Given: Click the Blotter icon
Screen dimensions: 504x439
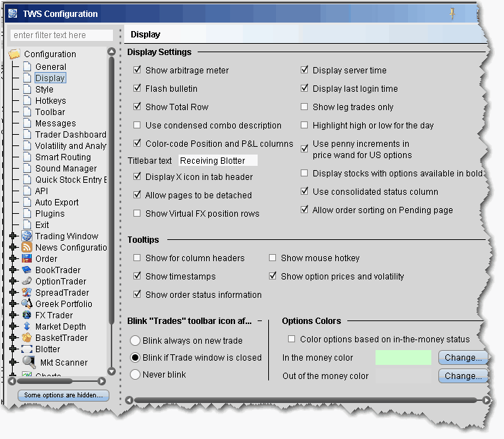Looking at the screenshot, I should (x=27, y=349).
